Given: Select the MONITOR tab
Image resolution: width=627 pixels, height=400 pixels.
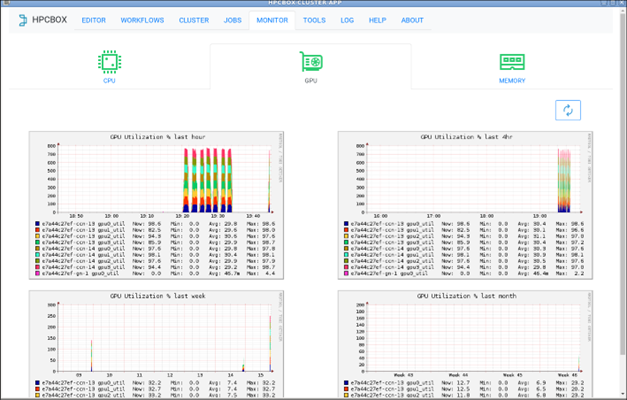Looking at the screenshot, I should (272, 20).
